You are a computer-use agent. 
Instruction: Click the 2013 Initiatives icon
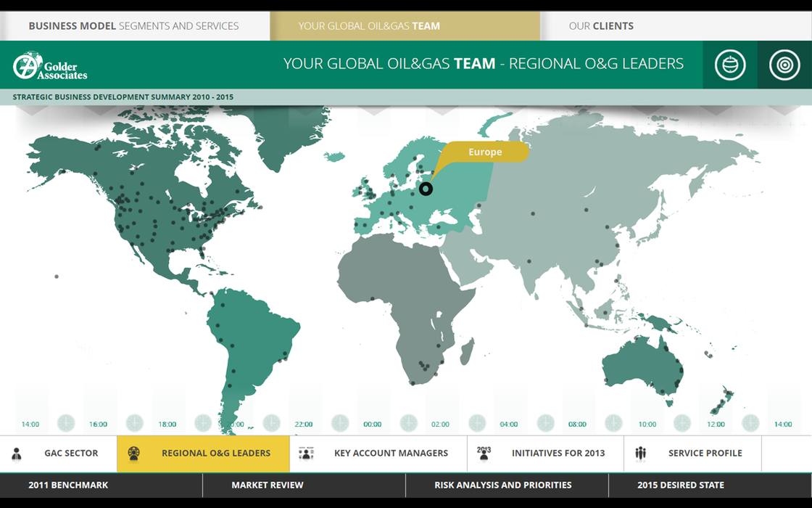484,454
